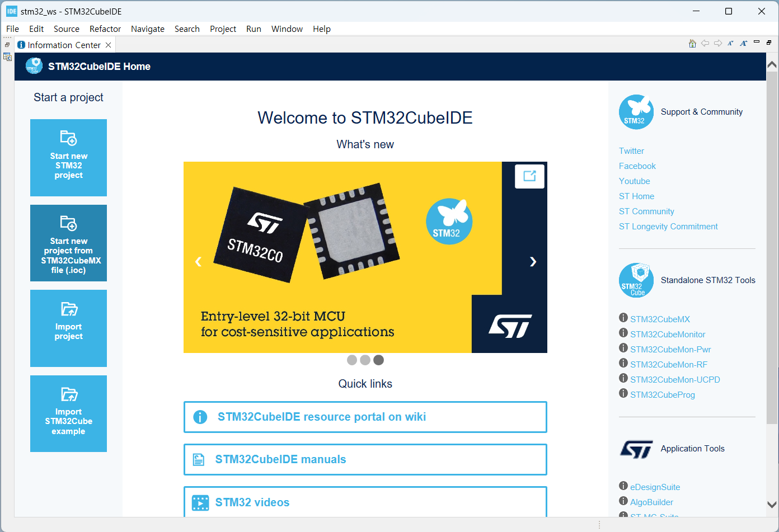Click info icon beside STM32CubeMon-RF

tap(623, 363)
